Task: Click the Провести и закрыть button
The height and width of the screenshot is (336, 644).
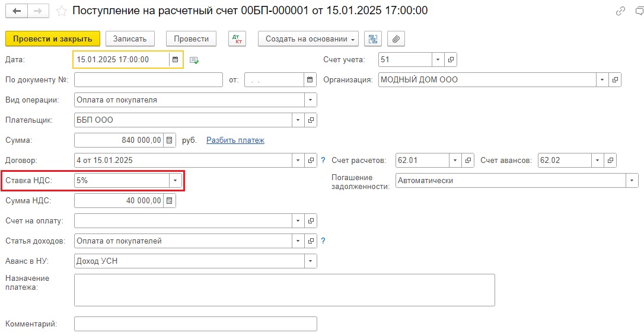Action: click(53, 39)
